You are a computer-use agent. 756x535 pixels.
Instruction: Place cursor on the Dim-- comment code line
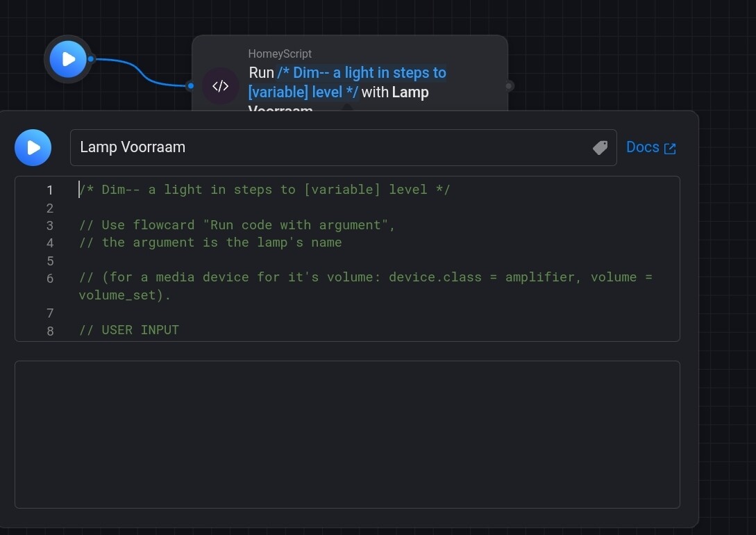264,190
